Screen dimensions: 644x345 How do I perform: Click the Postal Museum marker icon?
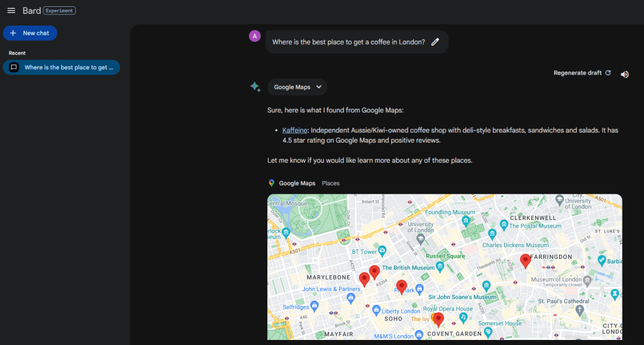[504, 224]
